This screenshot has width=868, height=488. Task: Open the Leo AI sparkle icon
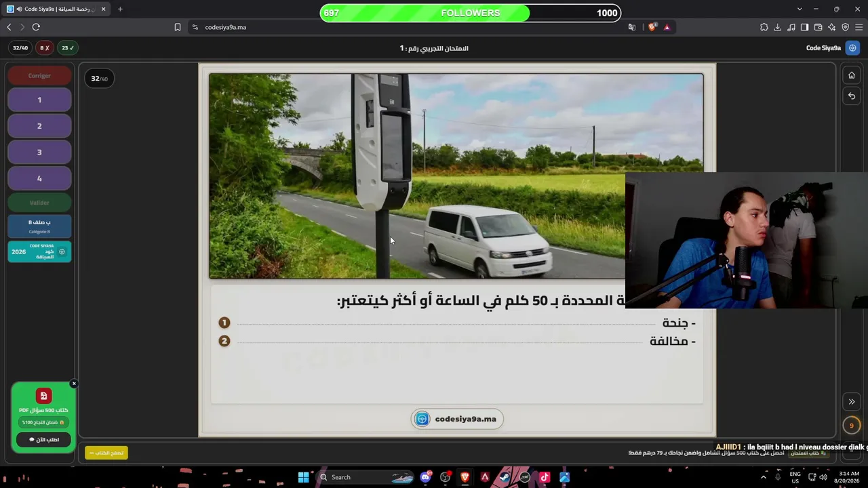832,27
